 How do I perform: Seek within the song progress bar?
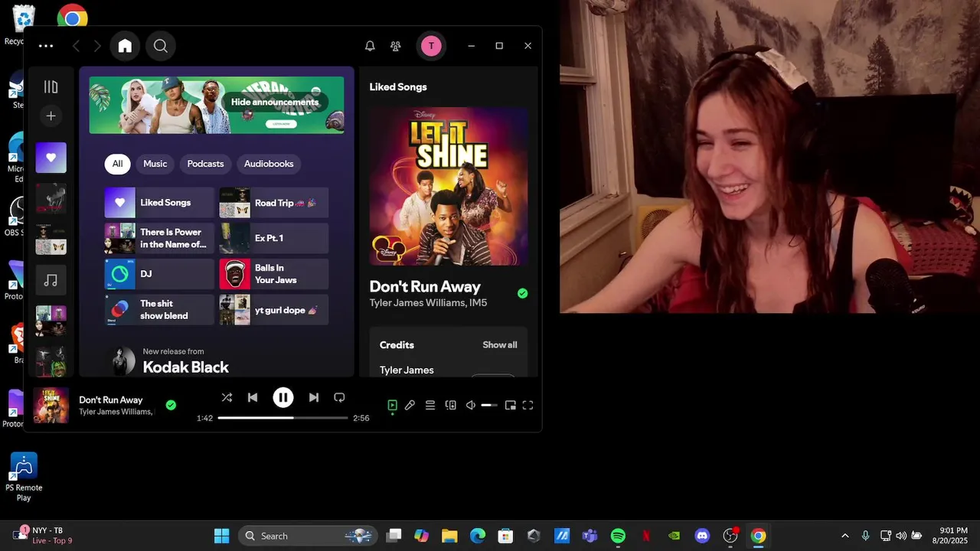point(283,418)
